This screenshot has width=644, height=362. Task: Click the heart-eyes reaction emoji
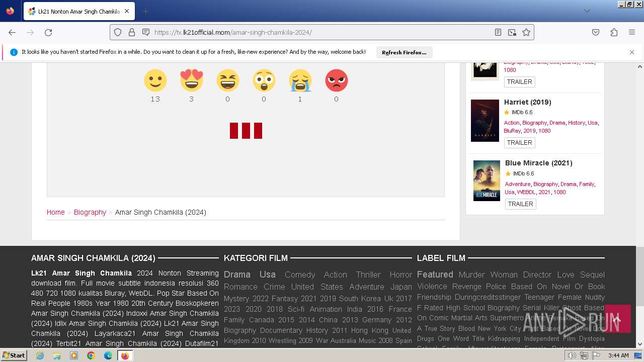tap(191, 80)
